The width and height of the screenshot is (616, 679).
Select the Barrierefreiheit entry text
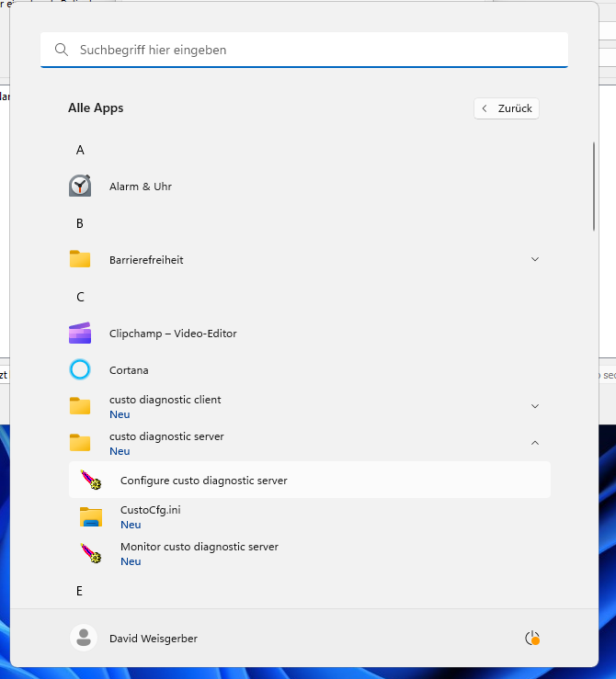coord(146,260)
